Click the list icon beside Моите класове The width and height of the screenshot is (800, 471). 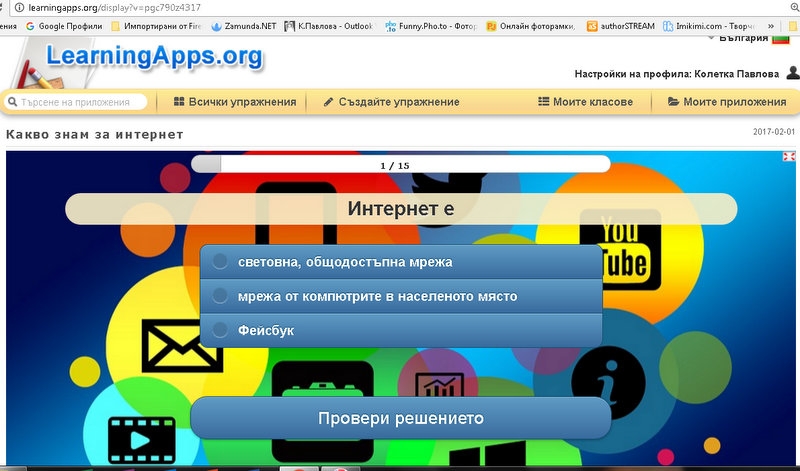tap(543, 101)
